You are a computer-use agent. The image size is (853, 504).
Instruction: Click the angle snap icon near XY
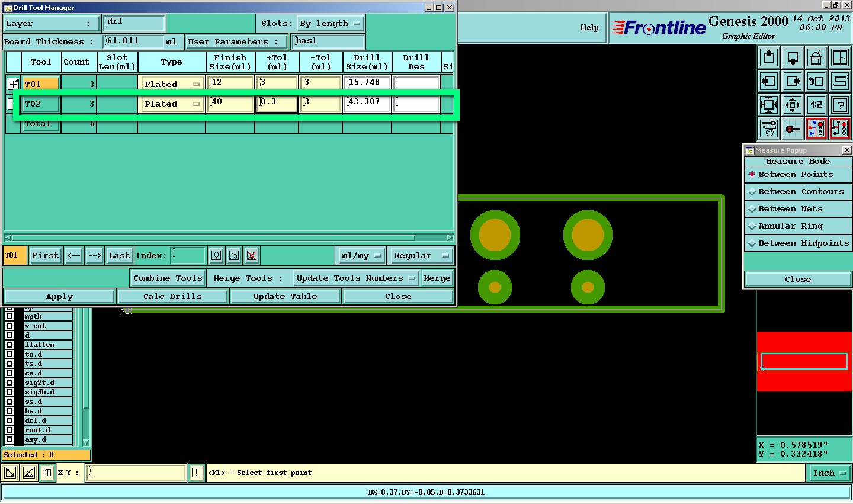(x=28, y=473)
